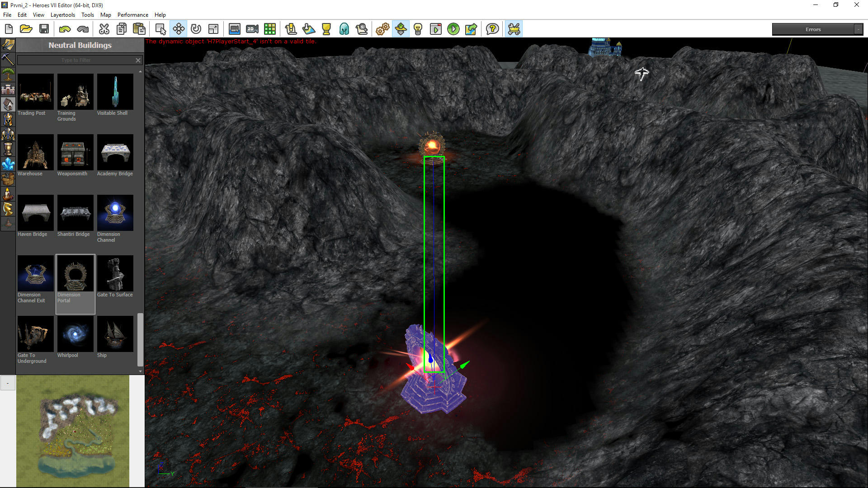This screenshot has width=868, height=488.
Task: Open the Performance menu
Action: (x=133, y=15)
